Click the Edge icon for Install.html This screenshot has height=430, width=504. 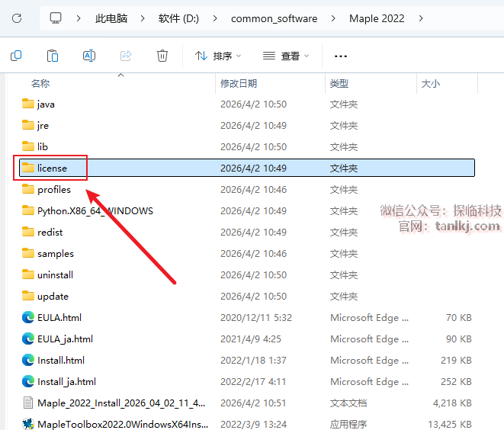click(x=28, y=360)
